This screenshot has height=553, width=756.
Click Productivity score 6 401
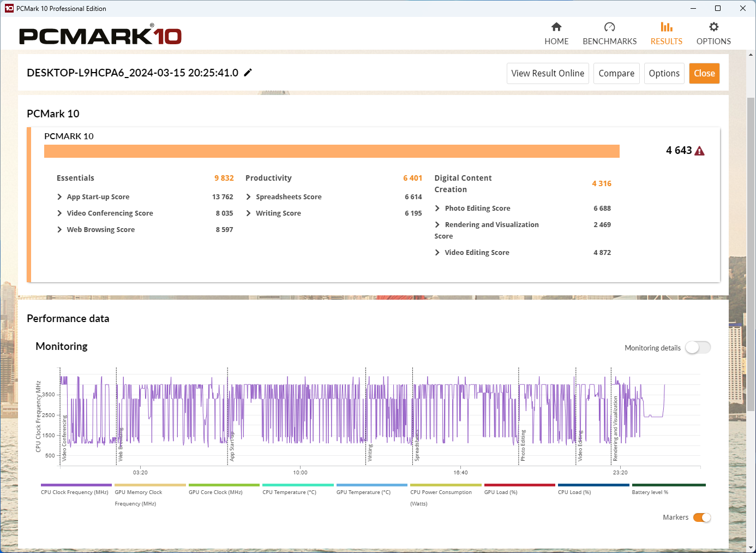(x=412, y=178)
